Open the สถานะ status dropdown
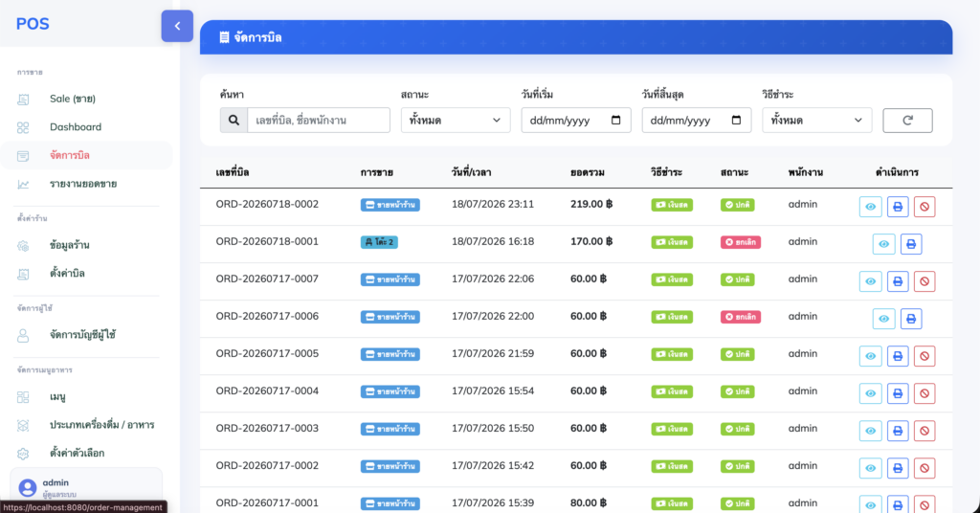This screenshot has width=980, height=513. click(x=455, y=120)
